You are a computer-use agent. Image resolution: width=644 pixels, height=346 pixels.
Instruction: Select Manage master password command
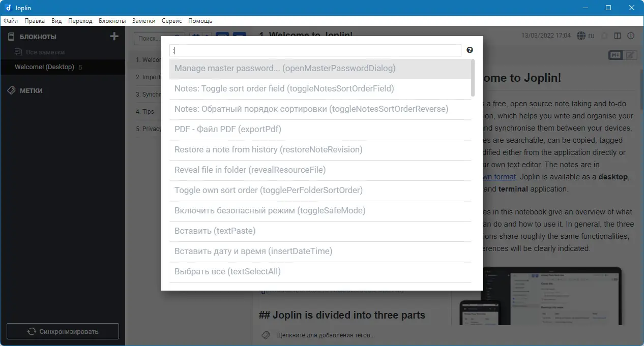pos(320,69)
